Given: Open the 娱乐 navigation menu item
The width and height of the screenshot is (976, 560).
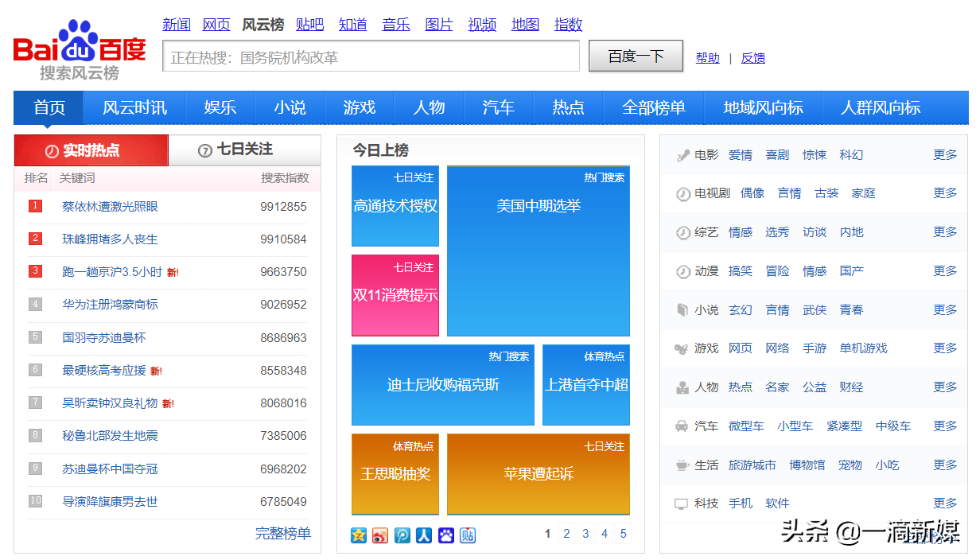Looking at the screenshot, I should tap(220, 107).
